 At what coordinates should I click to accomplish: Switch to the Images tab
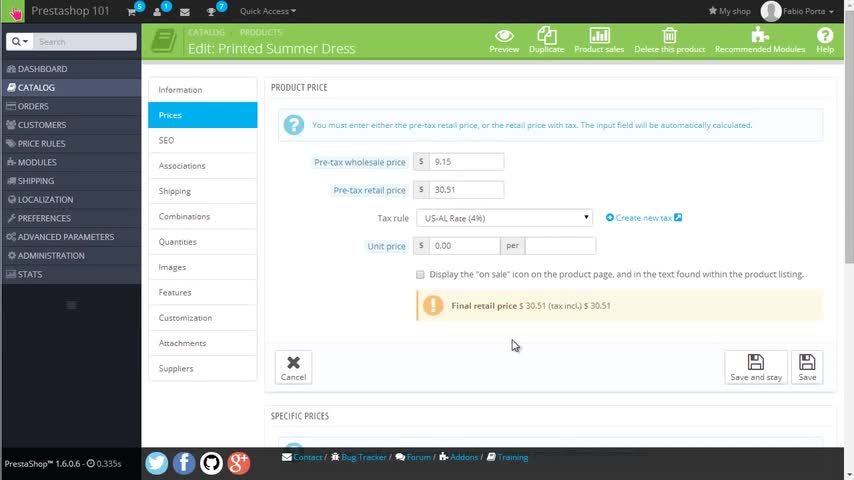[203, 267]
